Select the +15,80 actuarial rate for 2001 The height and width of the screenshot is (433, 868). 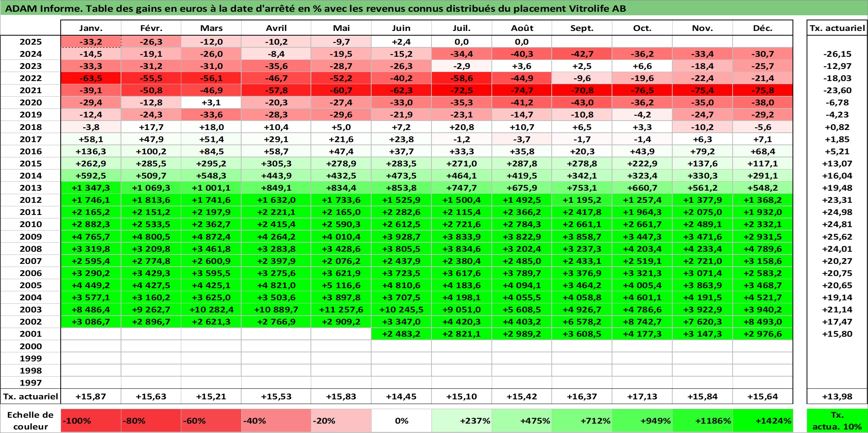point(837,334)
